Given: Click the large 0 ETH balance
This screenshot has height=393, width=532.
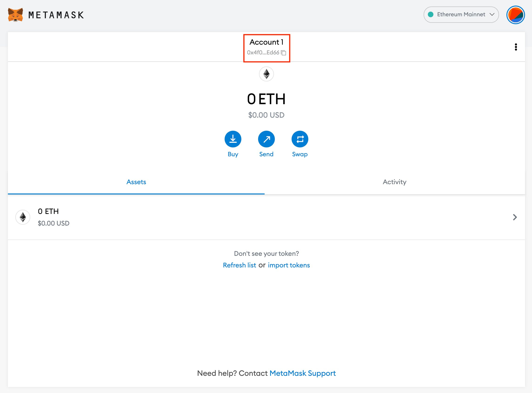Looking at the screenshot, I should [266, 99].
